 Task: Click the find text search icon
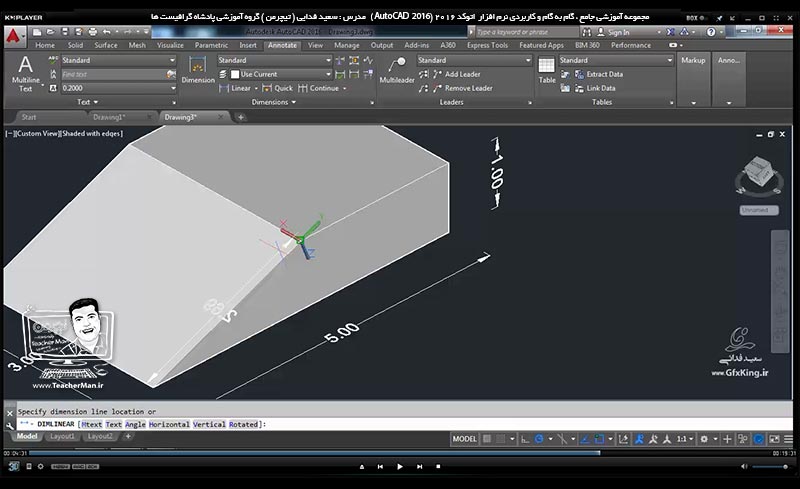(171, 75)
